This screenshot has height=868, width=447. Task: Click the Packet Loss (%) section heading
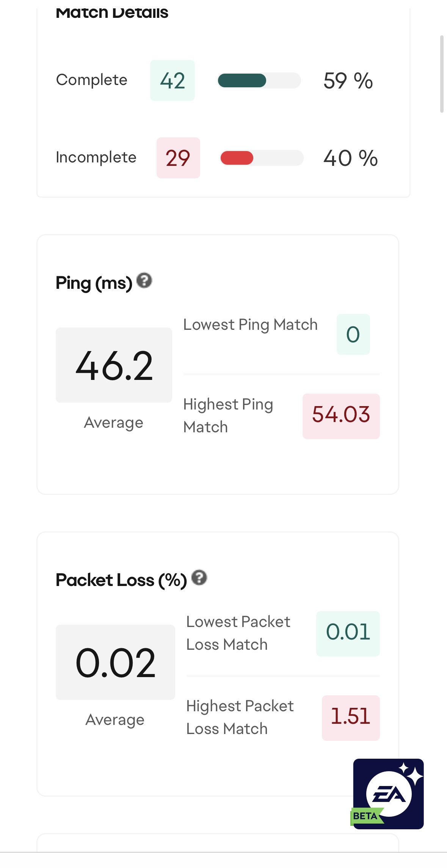click(x=121, y=580)
